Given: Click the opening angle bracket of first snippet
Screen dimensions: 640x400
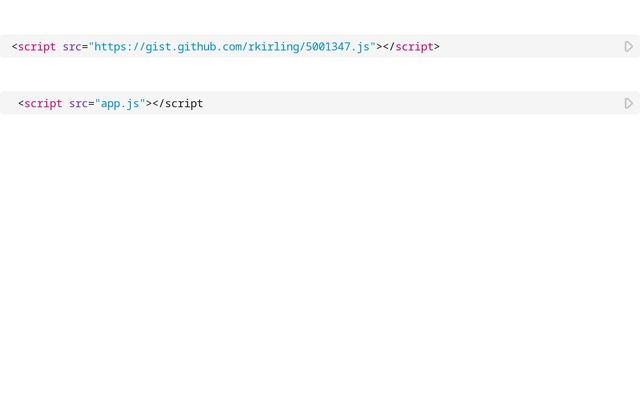Looking at the screenshot, I should point(15,47).
